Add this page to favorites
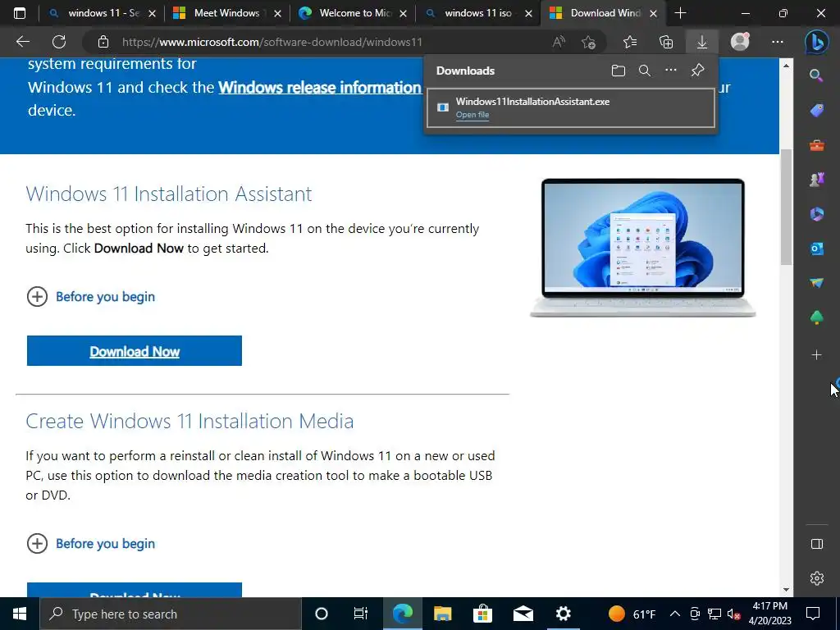The image size is (840, 630). 588,42
